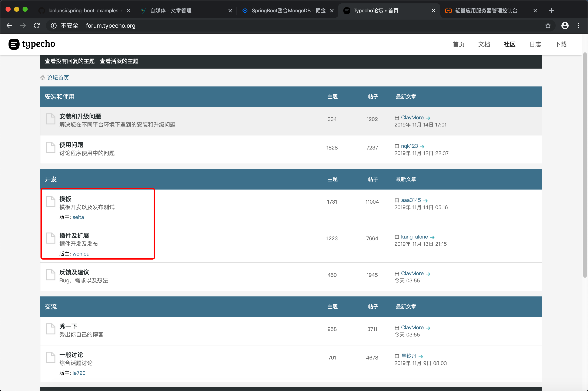This screenshot has width=588, height=391.
Task: Click the Typecho logo
Action: 31,44
